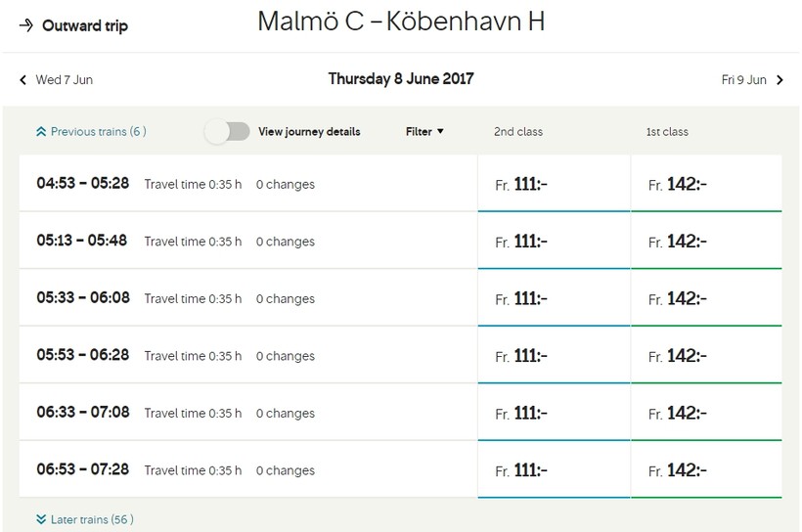802x532 pixels.
Task: Go to Wed 7 Jun
Action: [x=64, y=80]
